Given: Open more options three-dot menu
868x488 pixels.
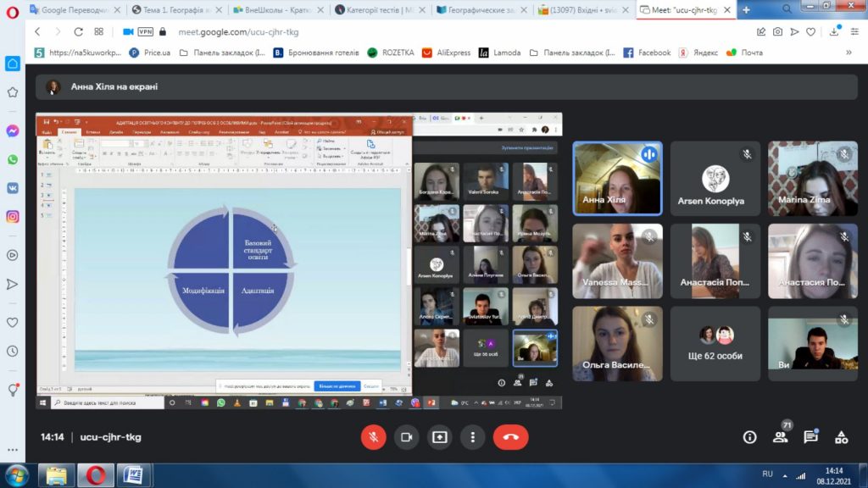Looking at the screenshot, I should point(473,437).
